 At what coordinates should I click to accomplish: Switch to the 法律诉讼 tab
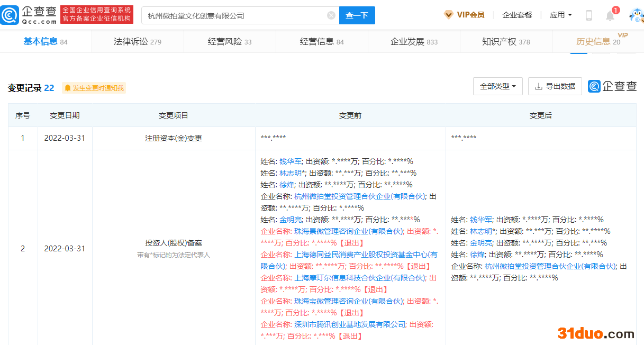point(138,42)
